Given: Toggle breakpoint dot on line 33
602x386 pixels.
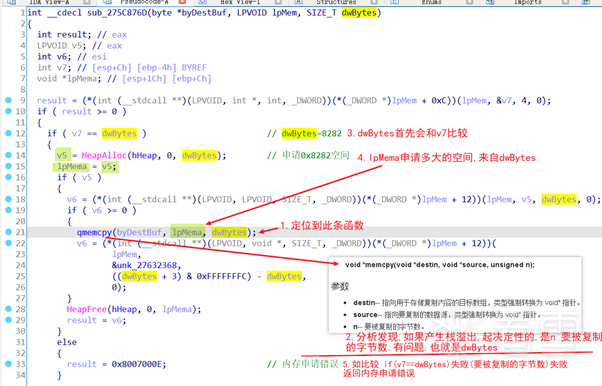Looking at the screenshot, I should (x=8, y=364).
